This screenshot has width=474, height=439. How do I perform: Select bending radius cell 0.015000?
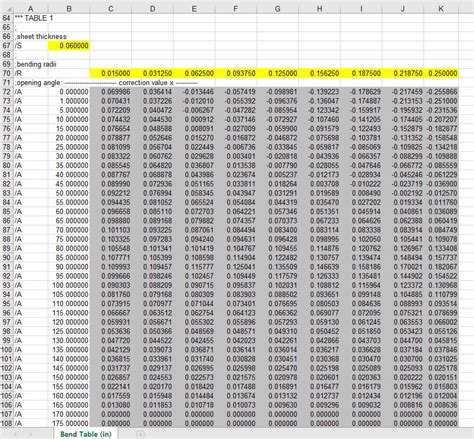click(x=111, y=73)
